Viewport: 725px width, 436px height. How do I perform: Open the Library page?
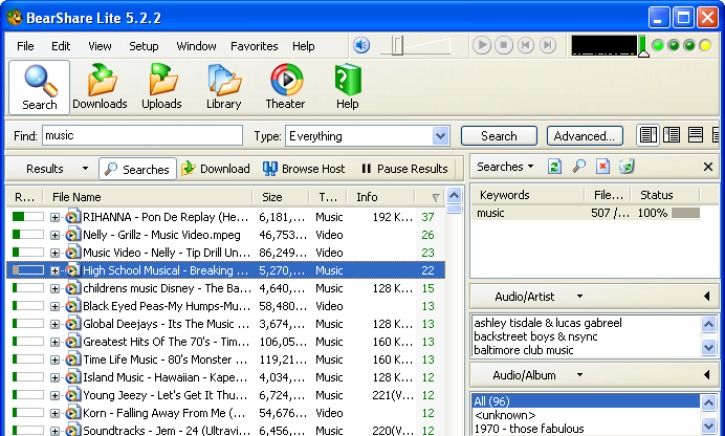pyautogui.click(x=224, y=87)
